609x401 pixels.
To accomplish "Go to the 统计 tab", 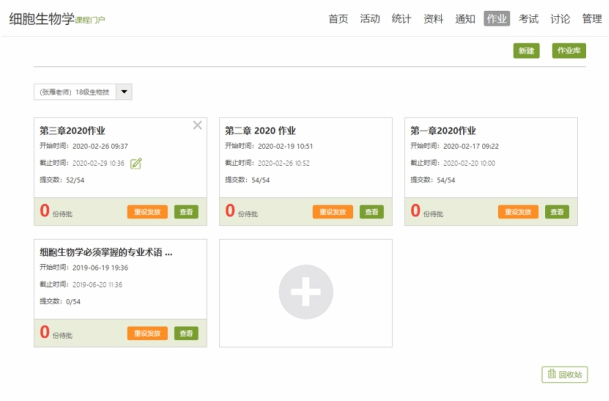I will [x=401, y=19].
